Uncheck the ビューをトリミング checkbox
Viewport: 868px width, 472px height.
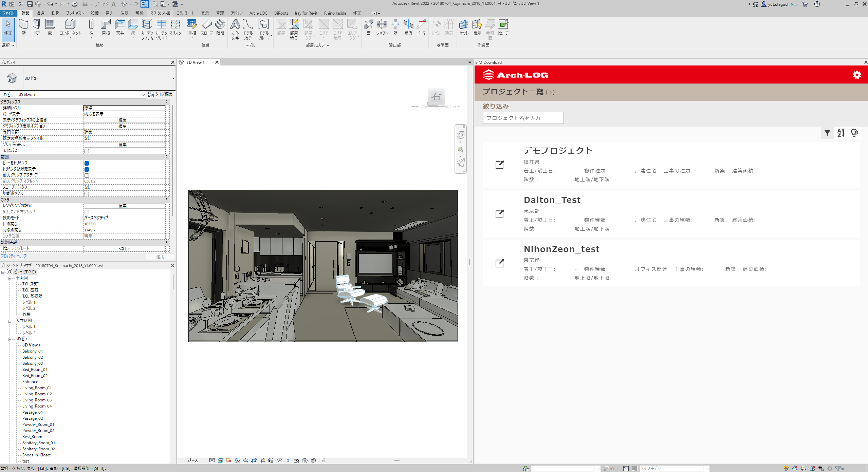click(87, 163)
